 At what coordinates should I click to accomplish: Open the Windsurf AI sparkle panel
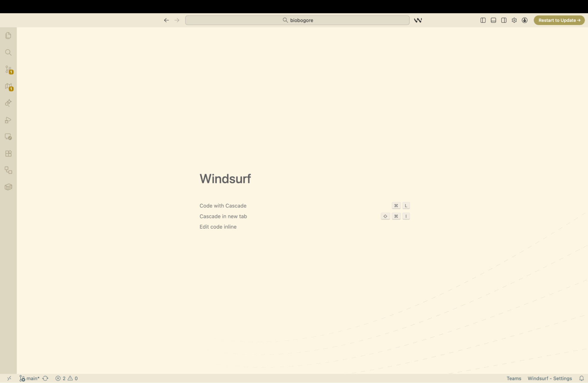(8, 103)
